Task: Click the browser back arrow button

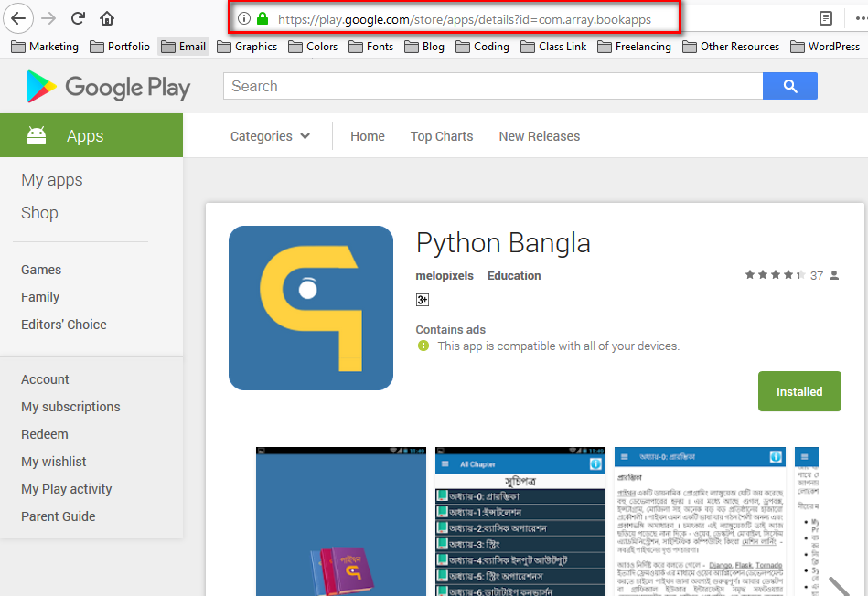Action: 19,18
